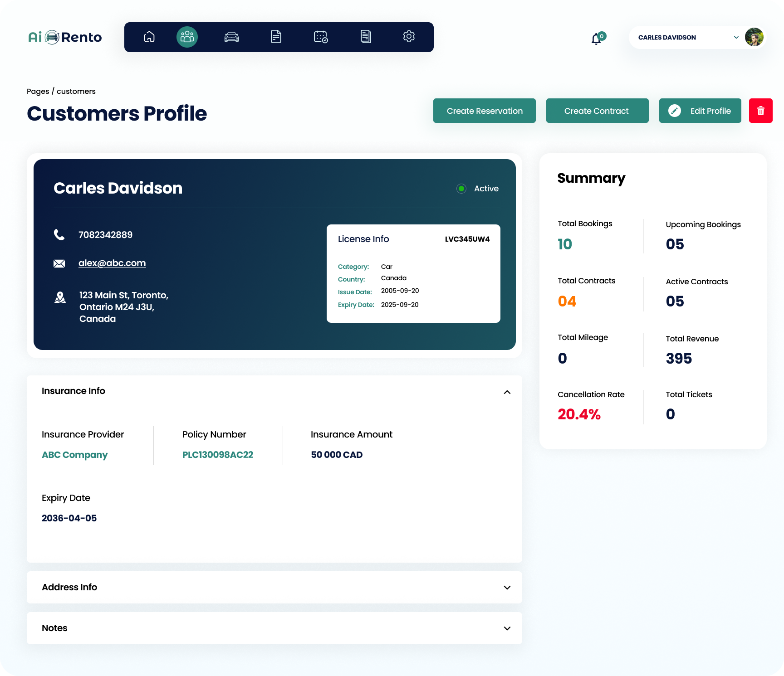Navigate using the customers breadcrumb link

click(76, 91)
